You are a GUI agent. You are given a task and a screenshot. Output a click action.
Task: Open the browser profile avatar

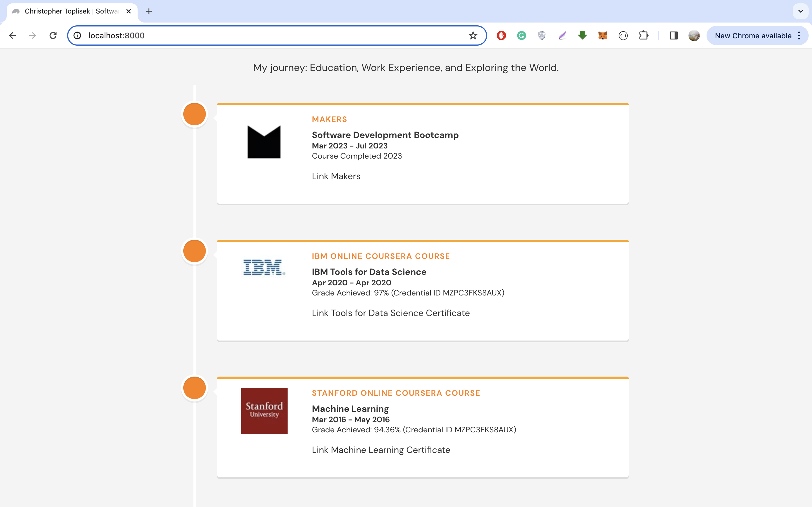pyautogui.click(x=694, y=35)
